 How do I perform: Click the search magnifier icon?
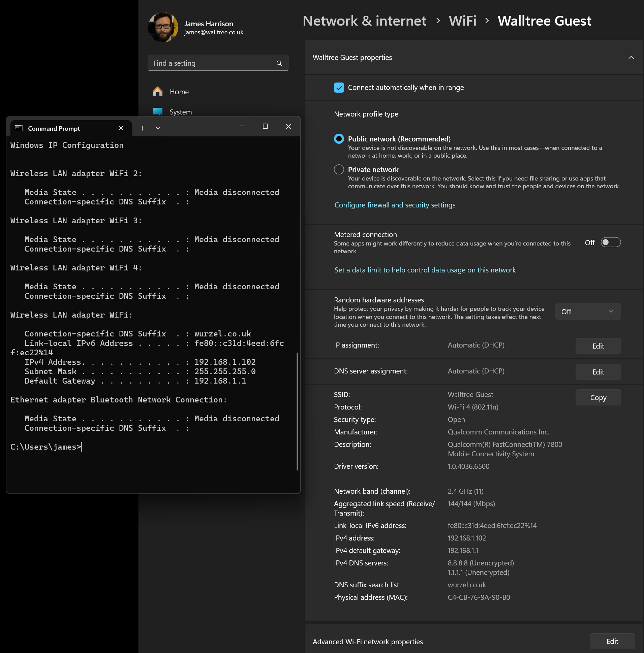(279, 63)
